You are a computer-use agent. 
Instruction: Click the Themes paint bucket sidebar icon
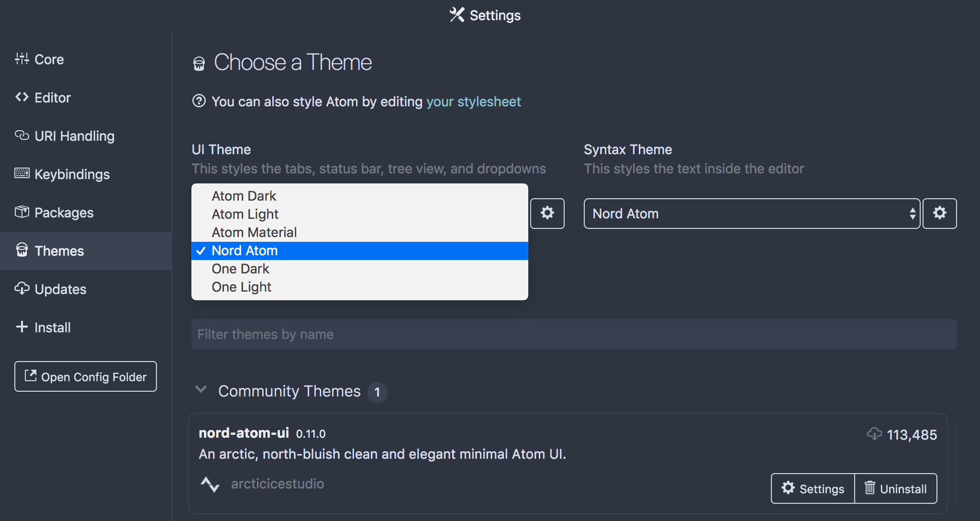(x=22, y=249)
